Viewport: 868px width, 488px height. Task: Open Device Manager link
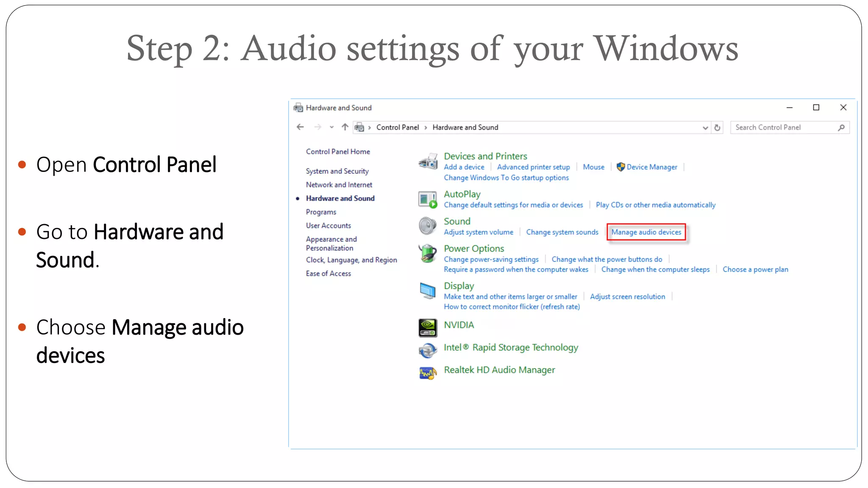[x=652, y=167]
